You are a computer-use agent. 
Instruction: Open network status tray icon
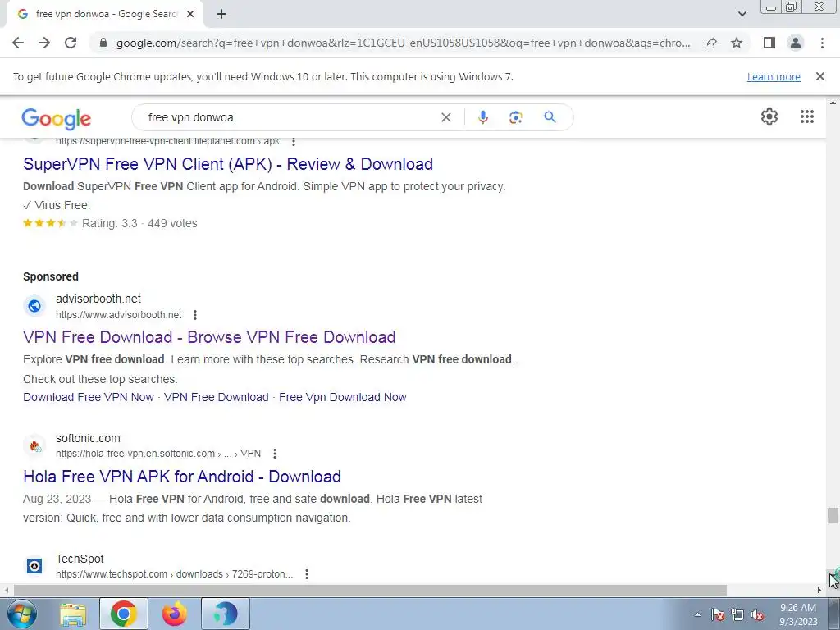pos(737,614)
